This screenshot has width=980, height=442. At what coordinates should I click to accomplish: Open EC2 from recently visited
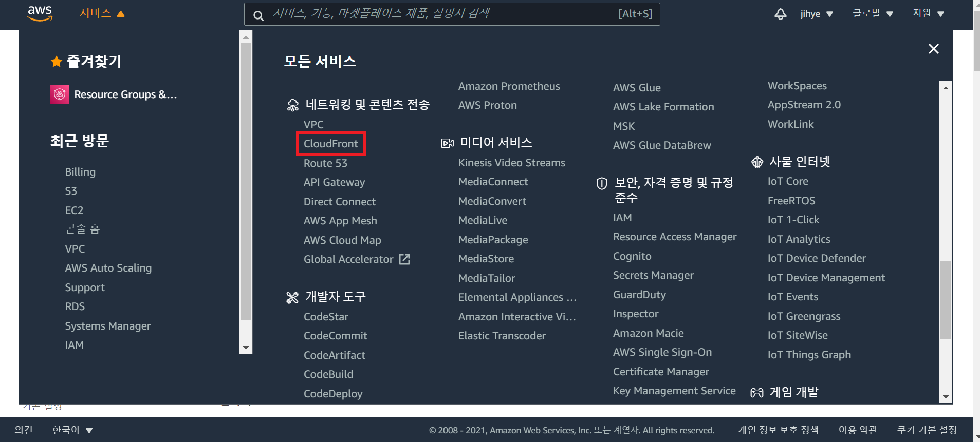click(x=74, y=210)
